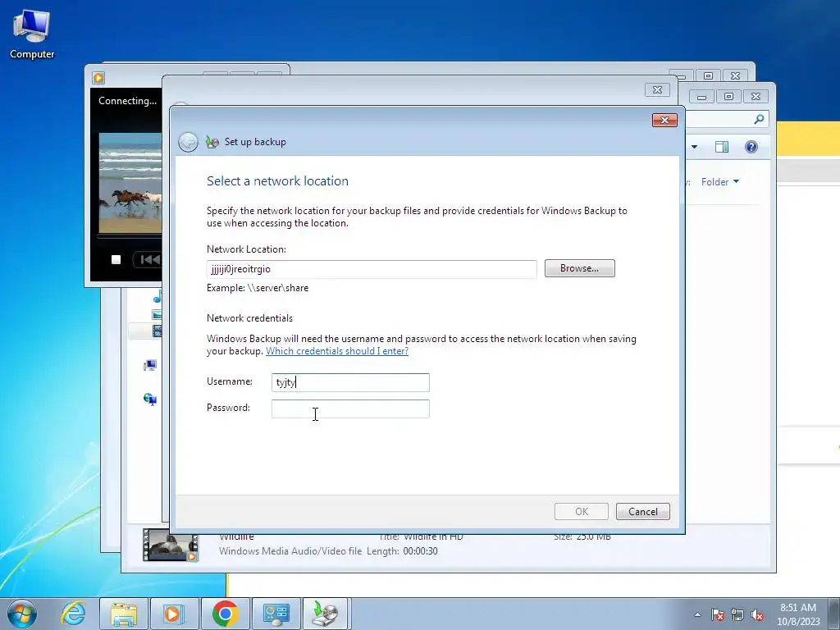This screenshot has height=630, width=840.
Task: Click the Cancel button in backup dialog
Action: point(643,512)
